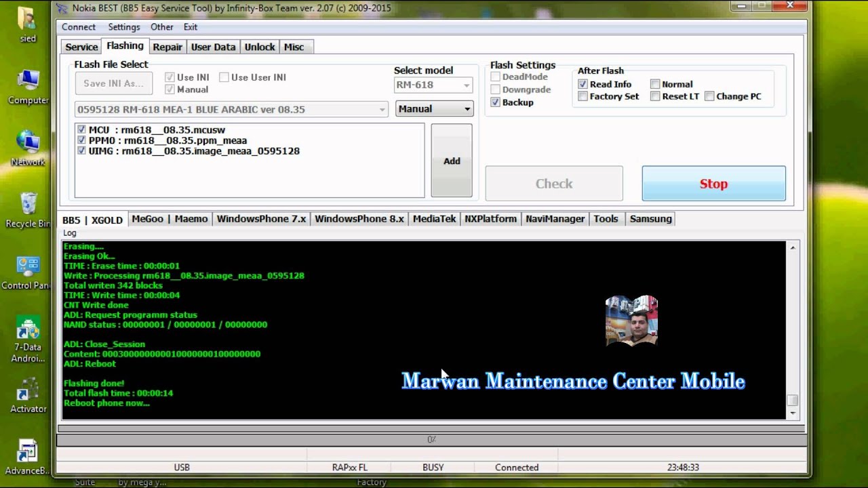Click the RAPxx FL status bar entry
Image resolution: width=868 pixels, height=488 pixels.
click(349, 468)
